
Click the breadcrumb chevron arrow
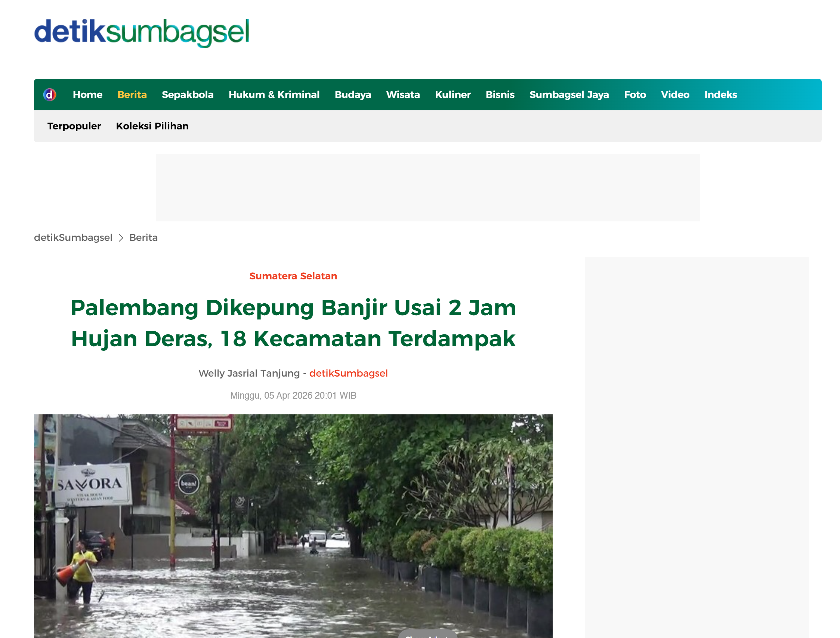click(121, 238)
